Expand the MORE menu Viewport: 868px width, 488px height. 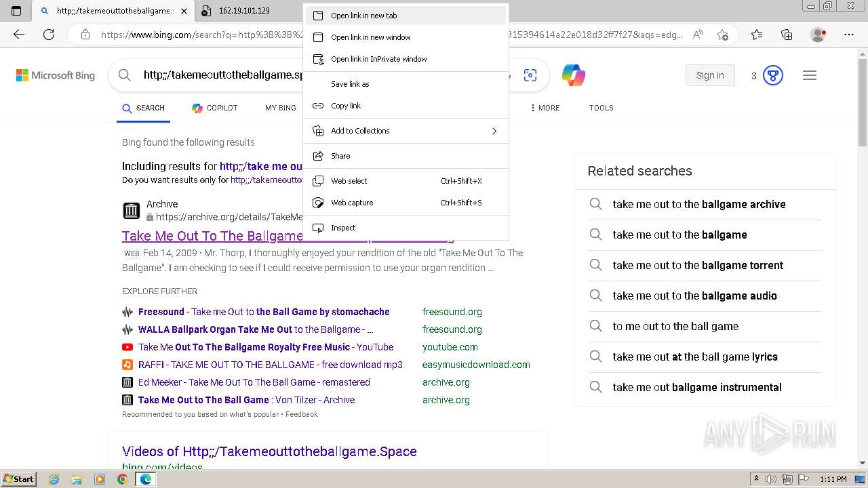[x=545, y=108]
